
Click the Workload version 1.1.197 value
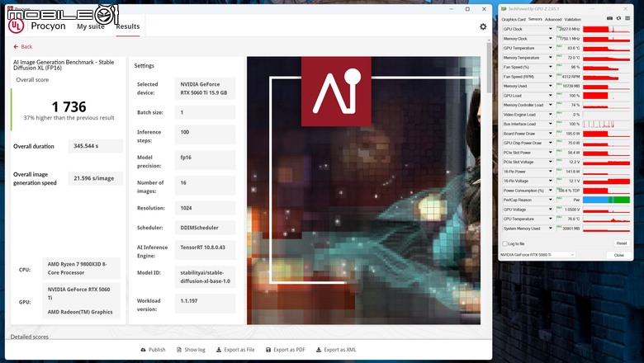click(205, 304)
